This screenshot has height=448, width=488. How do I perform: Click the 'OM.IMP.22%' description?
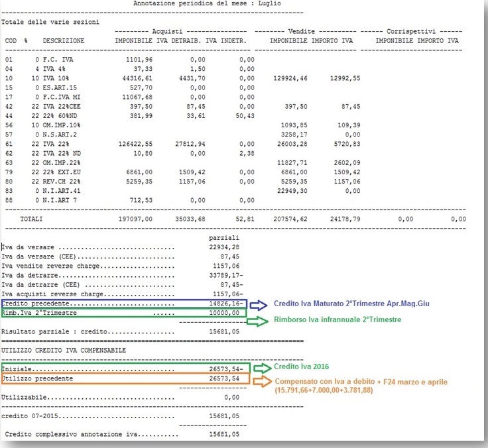point(62,163)
